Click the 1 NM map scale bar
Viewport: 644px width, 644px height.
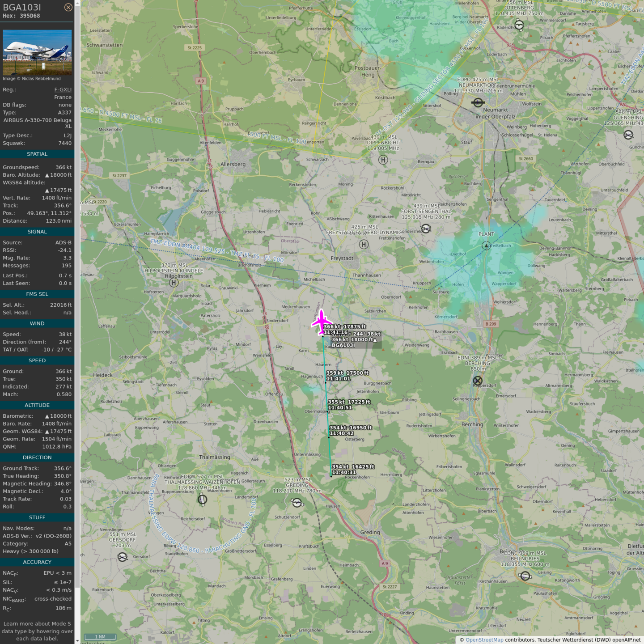[x=101, y=637]
